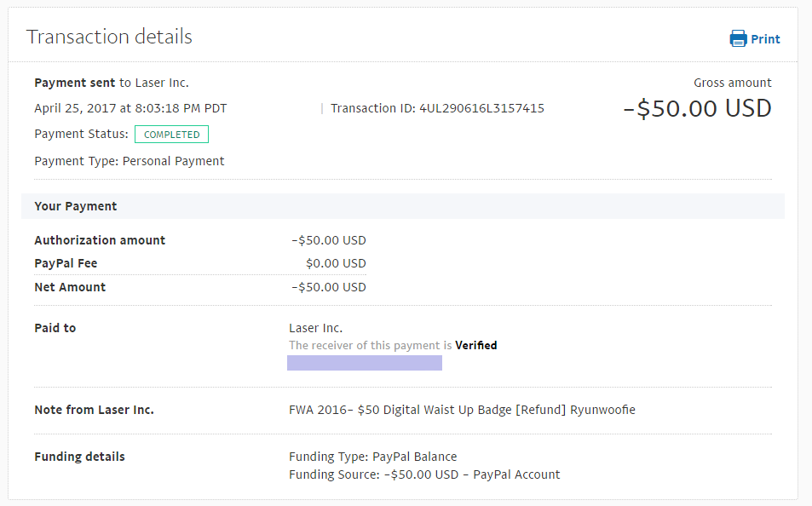Click the Transaction details heading
The image size is (812, 506).
109,37
